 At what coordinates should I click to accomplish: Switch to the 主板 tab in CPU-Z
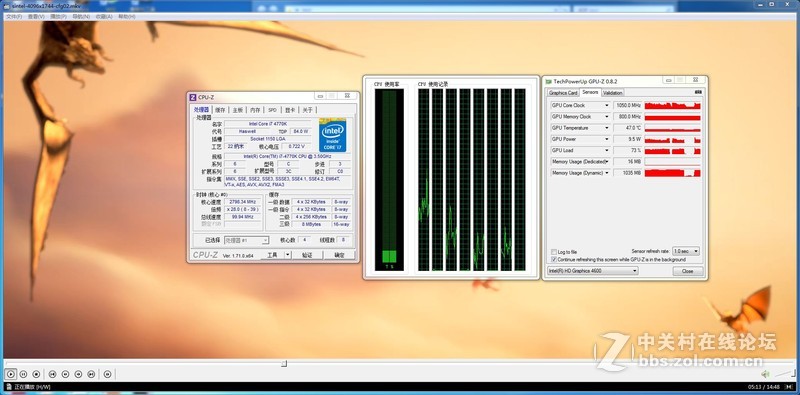(x=238, y=110)
